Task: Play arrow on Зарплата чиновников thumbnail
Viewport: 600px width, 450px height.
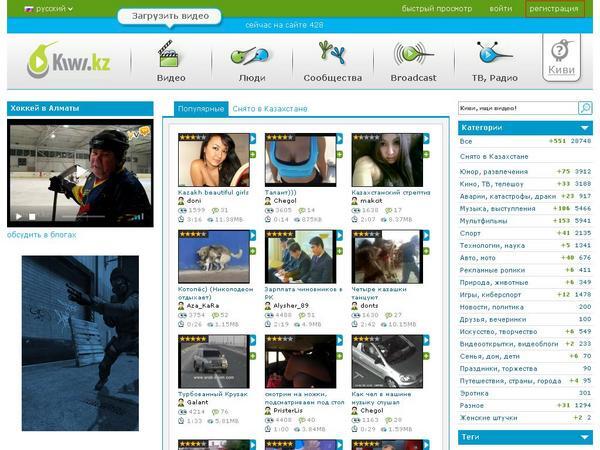Action: pos(339,235)
